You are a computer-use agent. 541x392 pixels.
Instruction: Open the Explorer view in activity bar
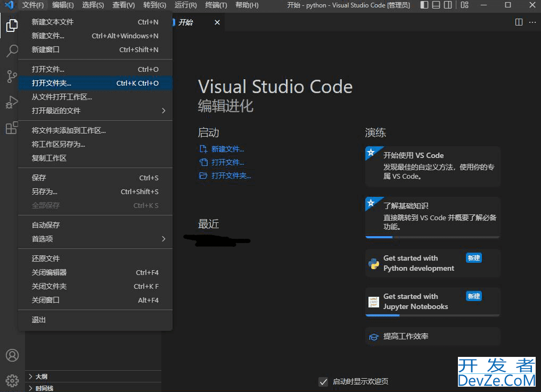(x=12, y=25)
